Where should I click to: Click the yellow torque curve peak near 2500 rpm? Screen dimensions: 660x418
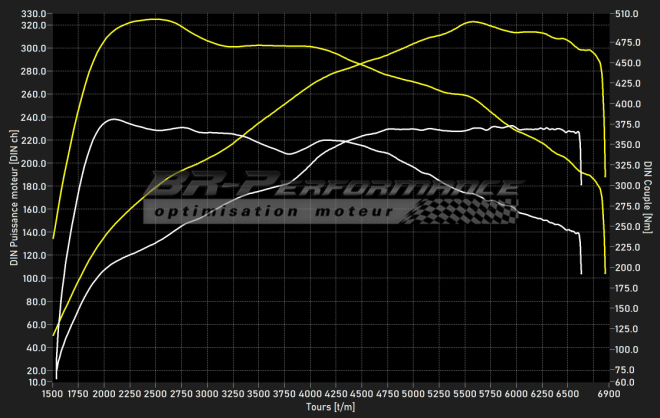(x=152, y=19)
